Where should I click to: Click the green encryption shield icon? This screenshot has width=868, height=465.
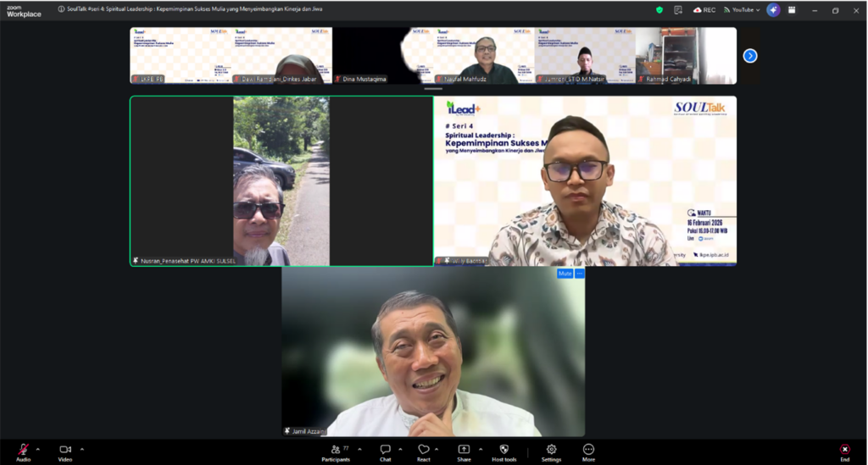(x=659, y=10)
